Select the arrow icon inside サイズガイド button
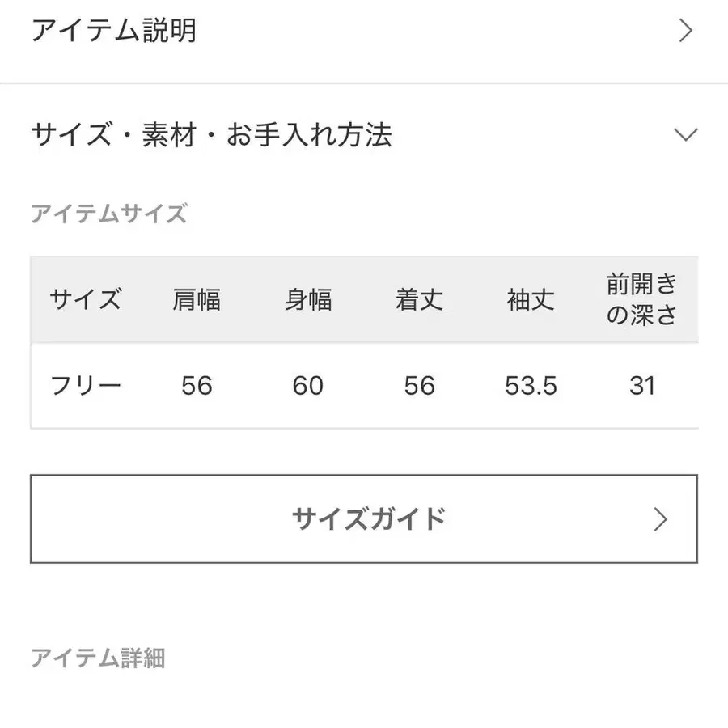 point(662,518)
